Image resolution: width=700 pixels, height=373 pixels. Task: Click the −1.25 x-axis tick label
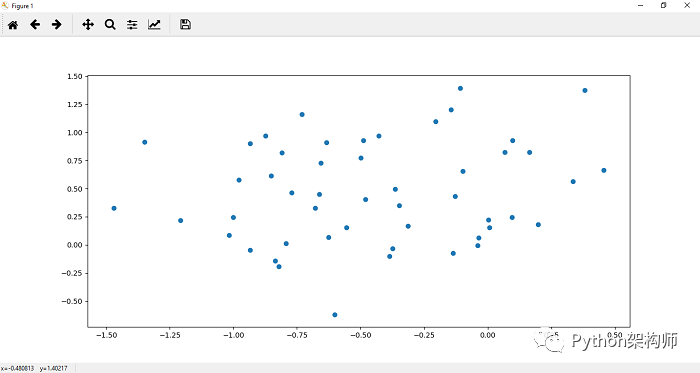pos(170,335)
